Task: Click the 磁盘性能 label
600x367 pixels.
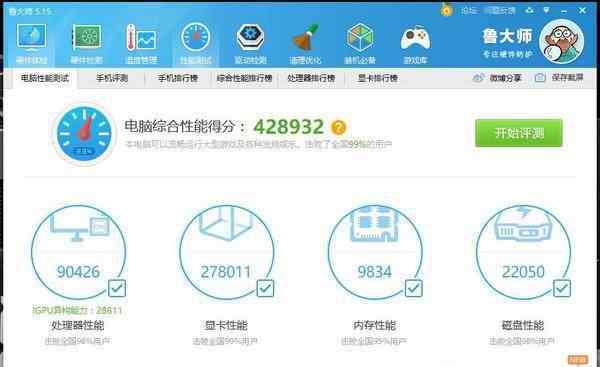Action: [523, 326]
